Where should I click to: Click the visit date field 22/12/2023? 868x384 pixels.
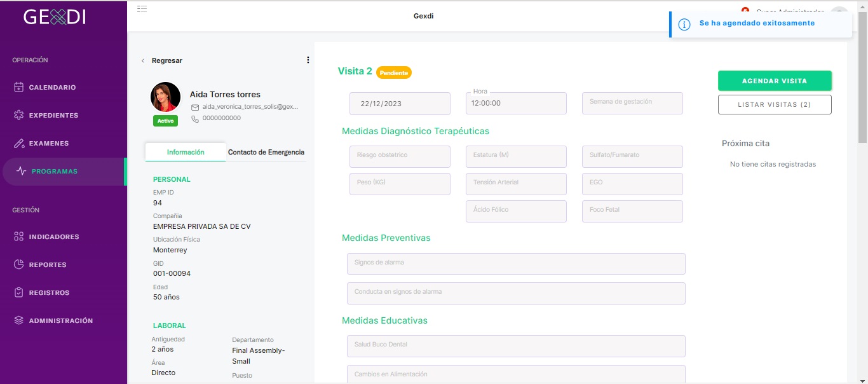400,104
